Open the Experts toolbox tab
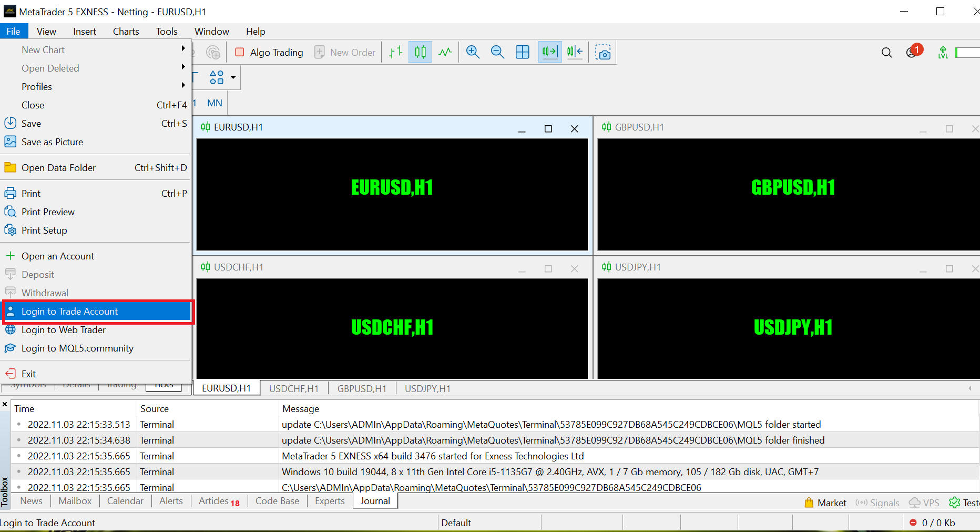 tap(330, 501)
